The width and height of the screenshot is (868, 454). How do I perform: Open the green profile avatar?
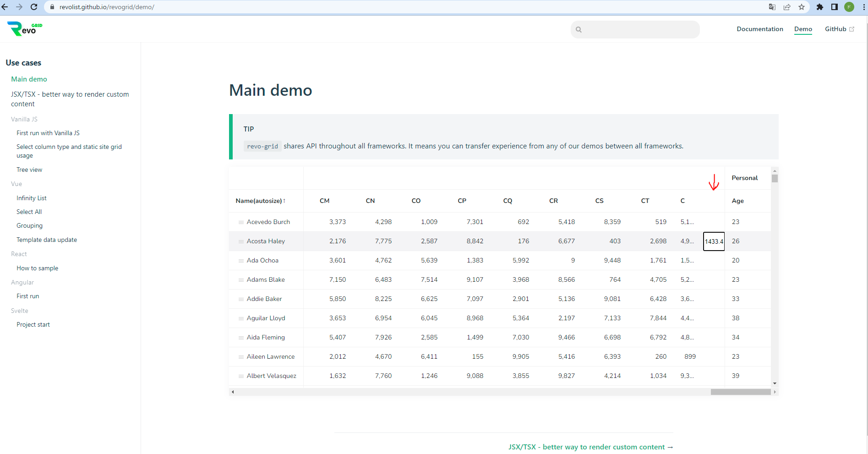(849, 7)
